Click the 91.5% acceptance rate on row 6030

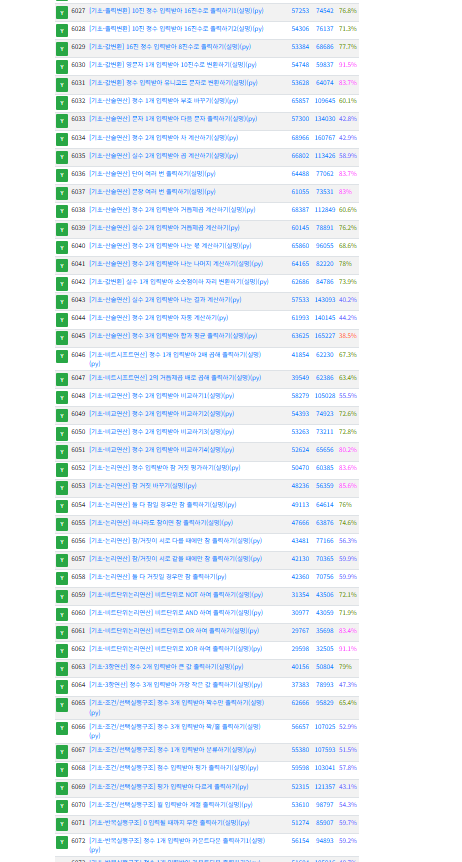pos(348,65)
